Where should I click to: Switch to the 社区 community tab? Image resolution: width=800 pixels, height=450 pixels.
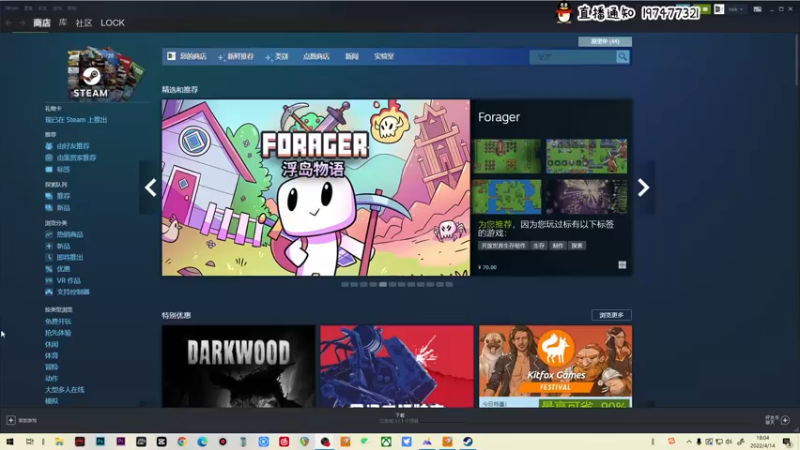(x=84, y=23)
